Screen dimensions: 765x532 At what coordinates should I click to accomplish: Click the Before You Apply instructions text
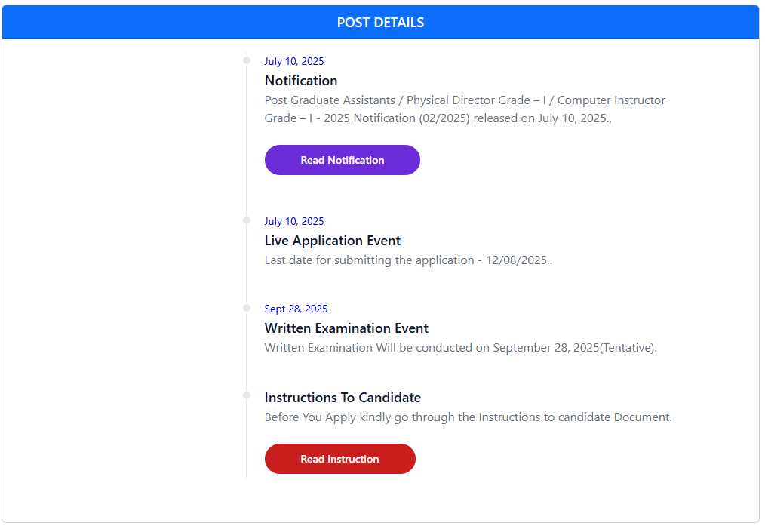point(469,417)
